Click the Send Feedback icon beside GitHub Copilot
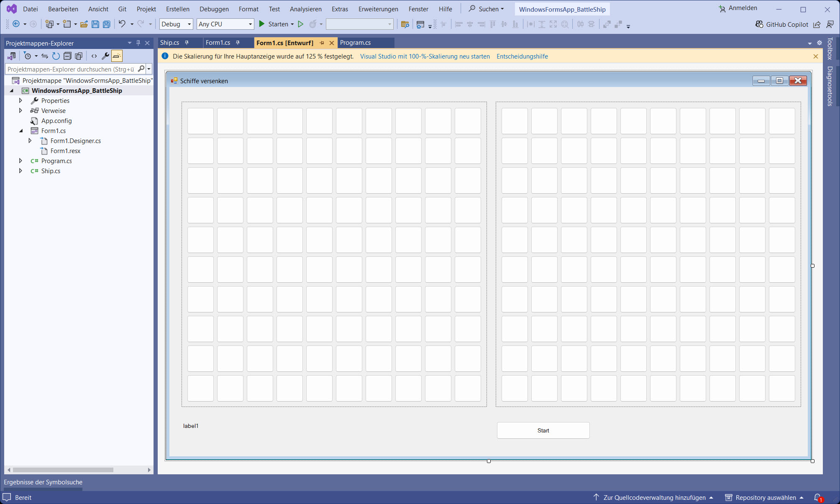Image resolution: width=840 pixels, height=504 pixels. (830, 24)
